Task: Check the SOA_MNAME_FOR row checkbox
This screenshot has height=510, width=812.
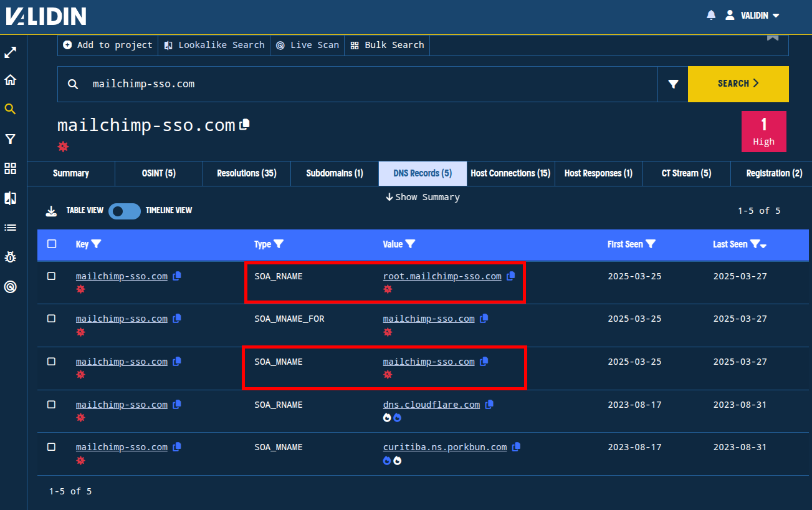Action: (x=52, y=319)
